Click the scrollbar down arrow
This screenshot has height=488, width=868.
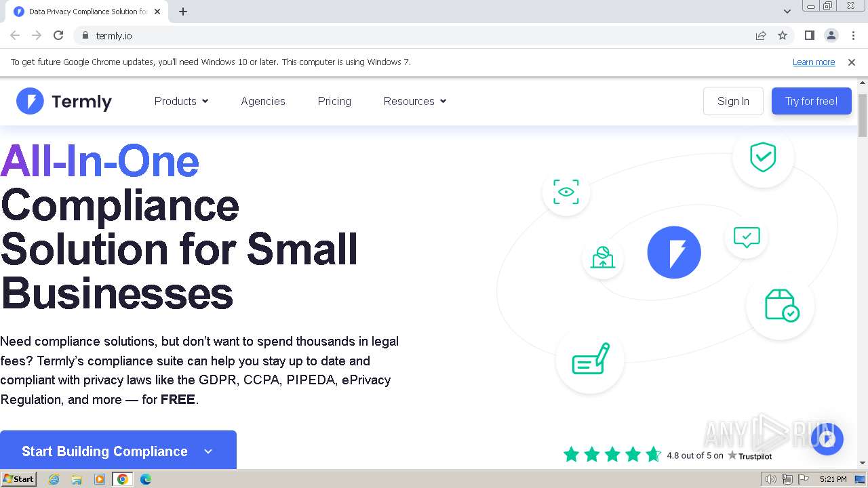click(x=863, y=463)
